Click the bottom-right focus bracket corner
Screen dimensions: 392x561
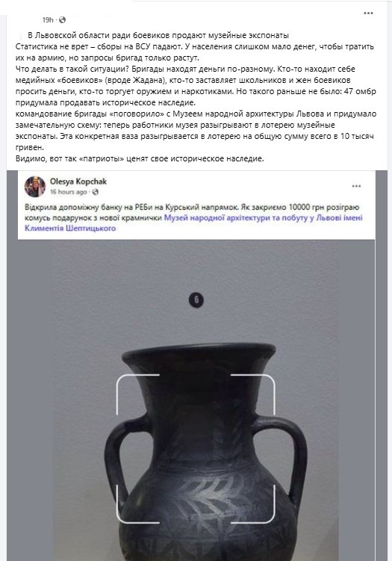click(253, 504)
